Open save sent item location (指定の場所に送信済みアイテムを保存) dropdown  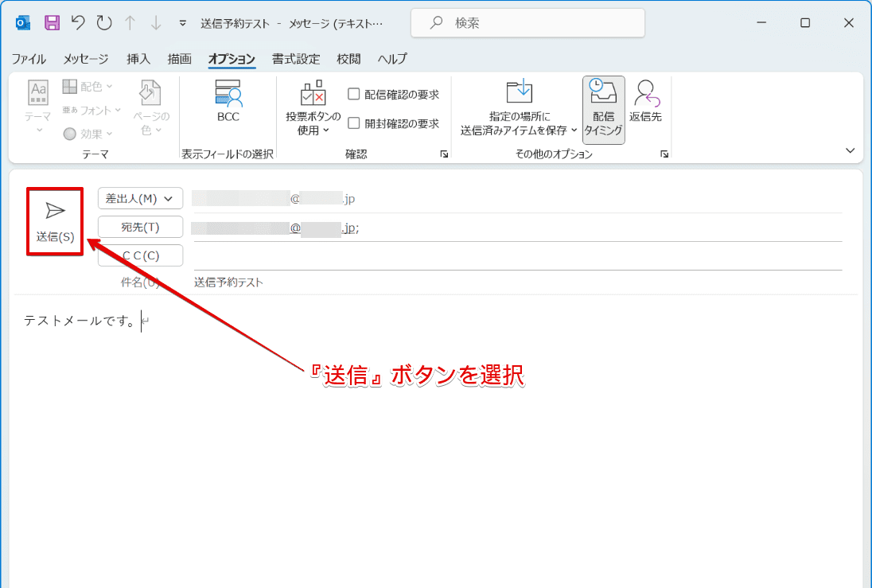pos(519,110)
